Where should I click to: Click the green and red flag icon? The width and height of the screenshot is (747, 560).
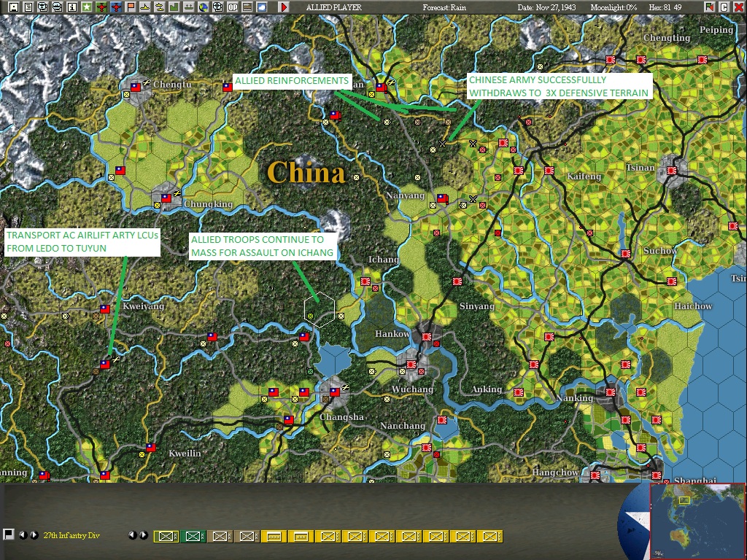tap(710, 7)
